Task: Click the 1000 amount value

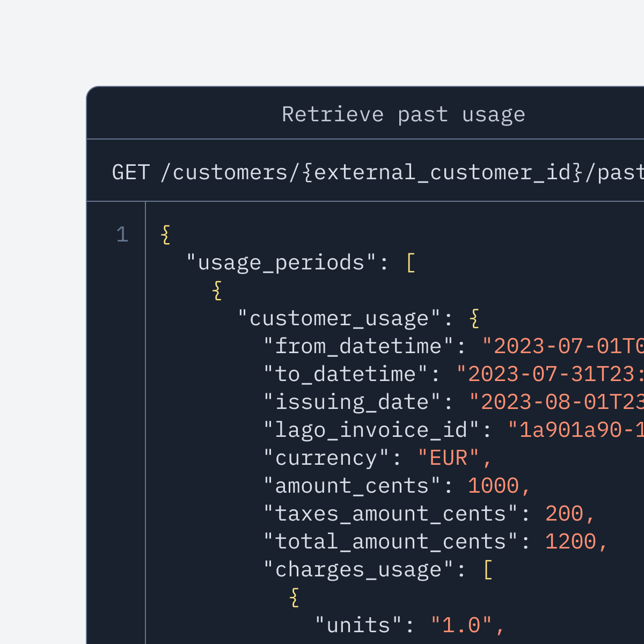Action: pos(493,486)
